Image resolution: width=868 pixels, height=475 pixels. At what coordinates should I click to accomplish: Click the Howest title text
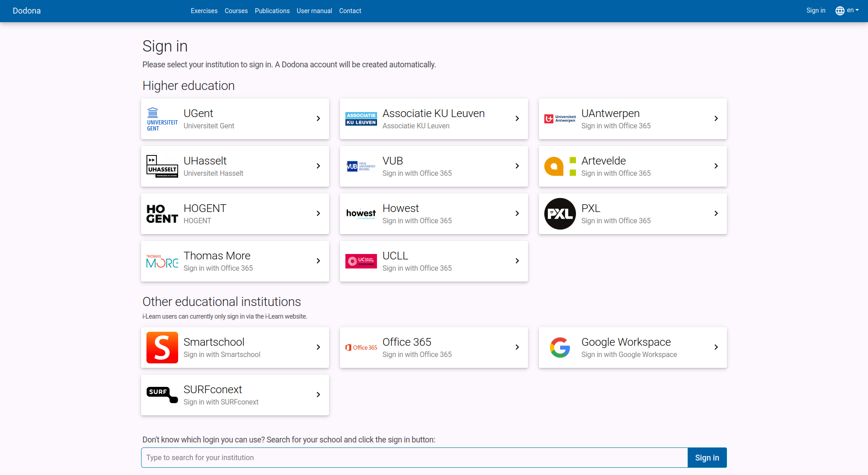pyautogui.click(x=401, y=208)
